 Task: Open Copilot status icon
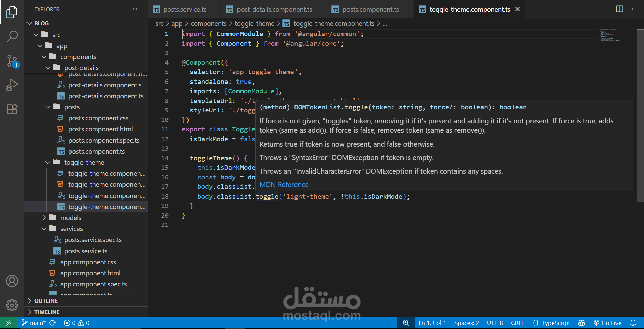pos(582,323)
